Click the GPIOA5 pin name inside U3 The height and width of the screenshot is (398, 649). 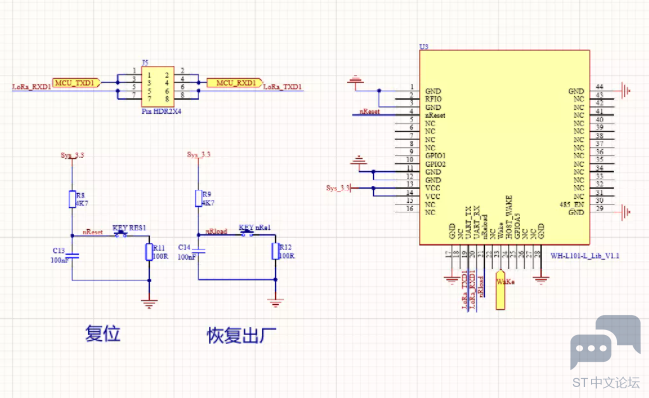(x=517, y=226)
